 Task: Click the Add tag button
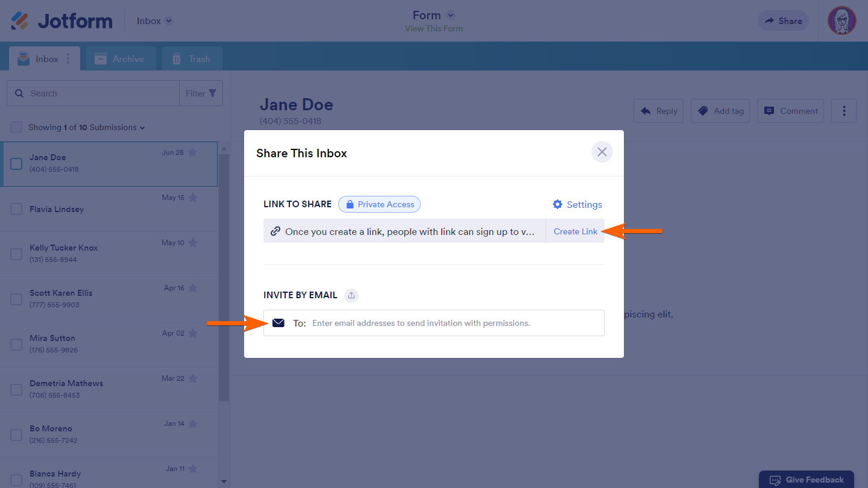pyautogui.click(x=720, y=111)
